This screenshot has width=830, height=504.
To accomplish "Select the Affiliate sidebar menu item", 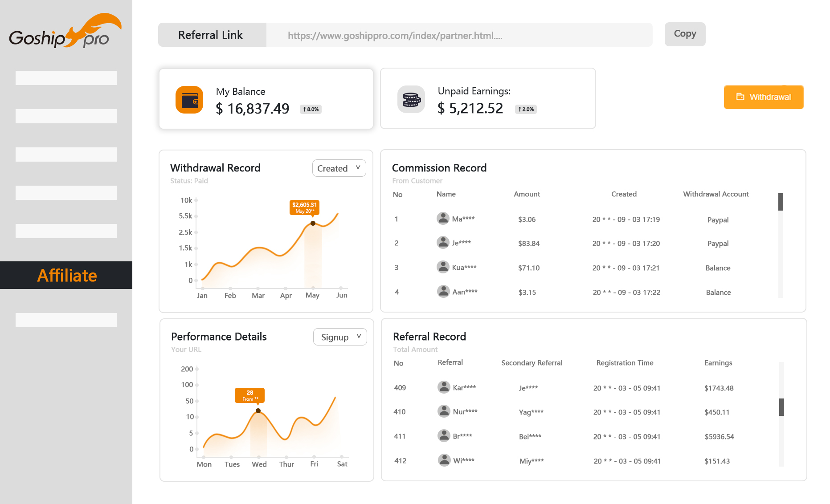I will 66,275.
